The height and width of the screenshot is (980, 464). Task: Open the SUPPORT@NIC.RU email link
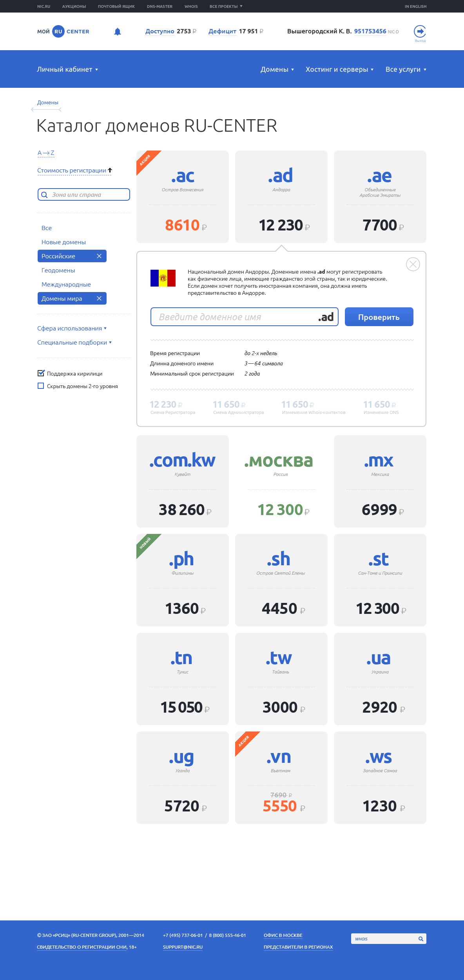pyautogui.click(x=183, y=947)
